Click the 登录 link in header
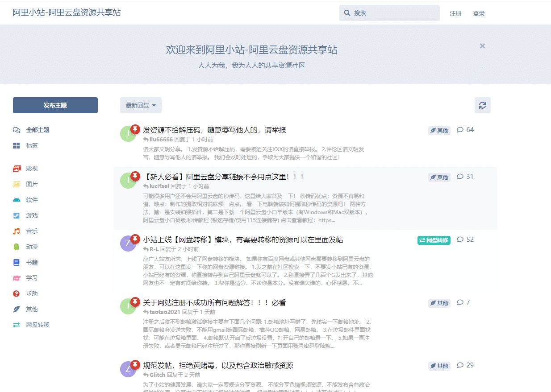 pos(479,13)
